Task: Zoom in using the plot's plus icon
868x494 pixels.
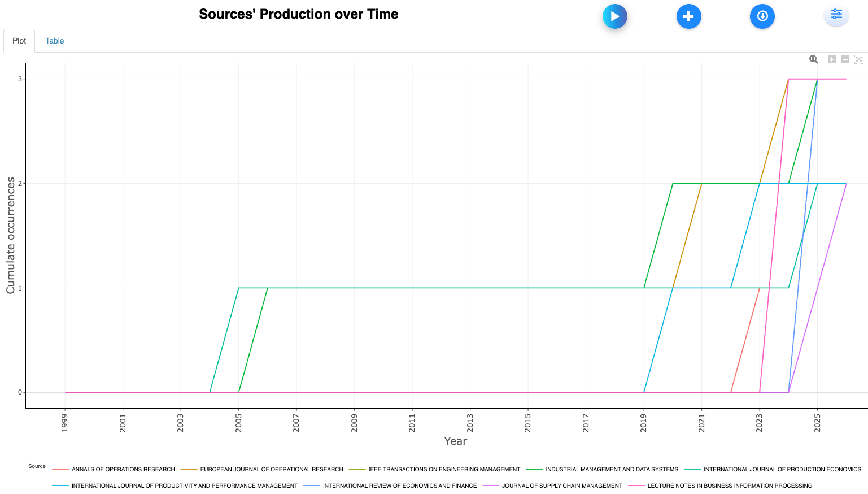Action: point(832,59)
